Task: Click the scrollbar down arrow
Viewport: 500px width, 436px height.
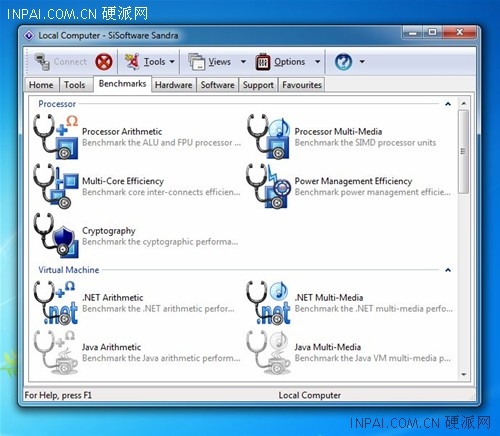Action: pos(464,375)
